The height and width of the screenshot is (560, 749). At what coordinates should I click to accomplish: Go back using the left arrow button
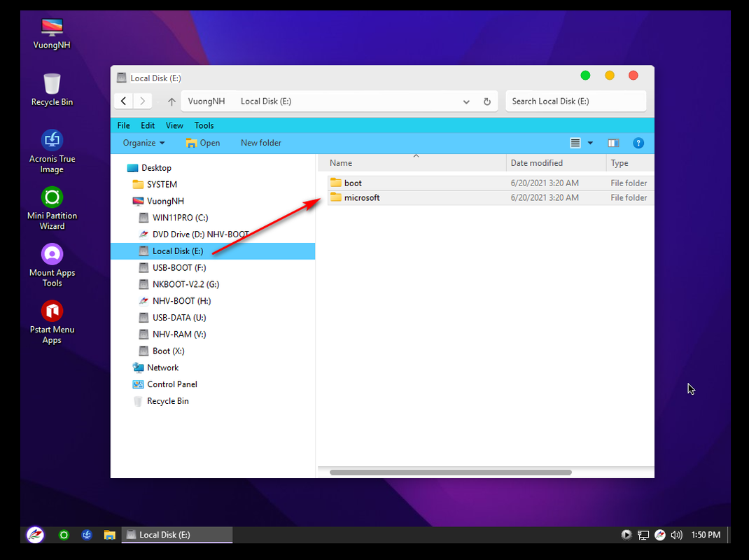tap(124, 101)
